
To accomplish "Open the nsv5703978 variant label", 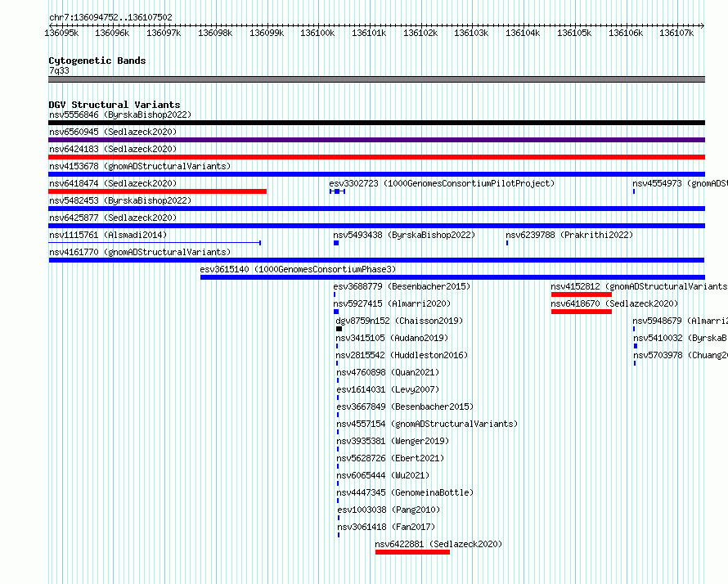I will 681,355.
